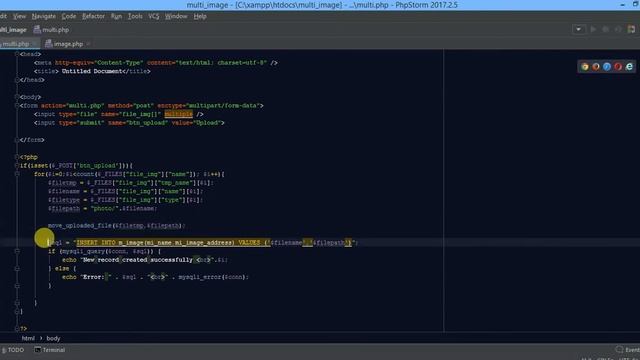Open the Window menu

coord(176,16)
